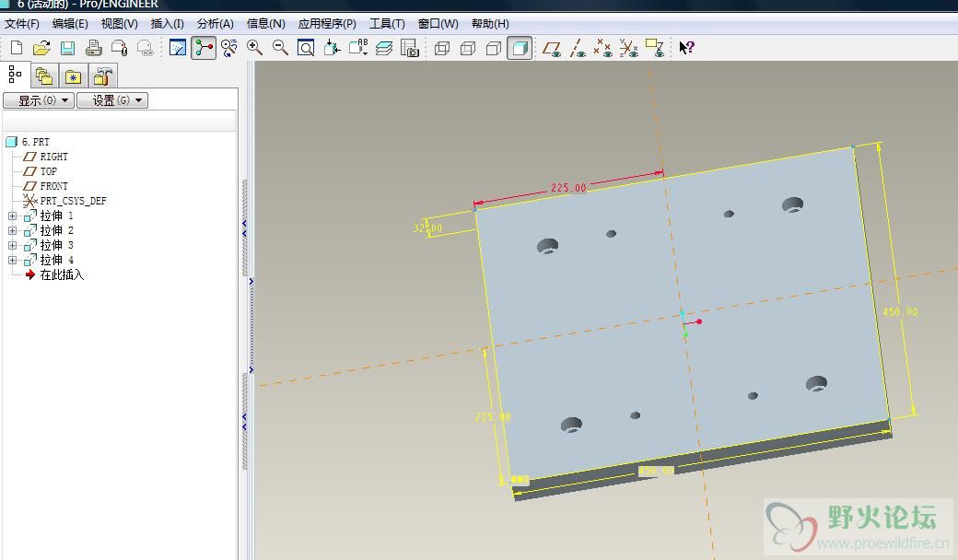Select the shaded display mode
Viewport: 958px width, 560px height.
[520, 48]
